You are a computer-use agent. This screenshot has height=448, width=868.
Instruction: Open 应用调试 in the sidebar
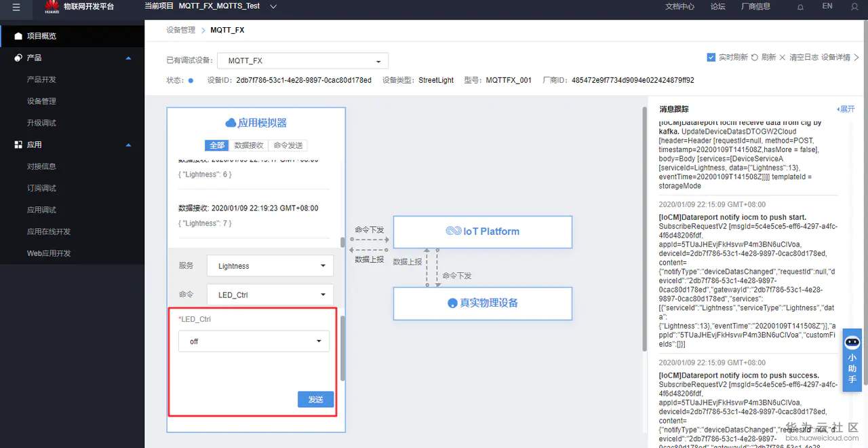click(x=41, y=210)
